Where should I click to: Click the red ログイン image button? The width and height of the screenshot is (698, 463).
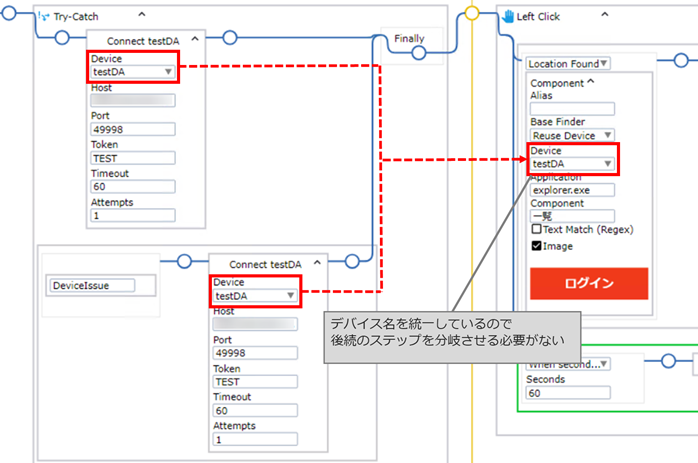pos(588,283)
